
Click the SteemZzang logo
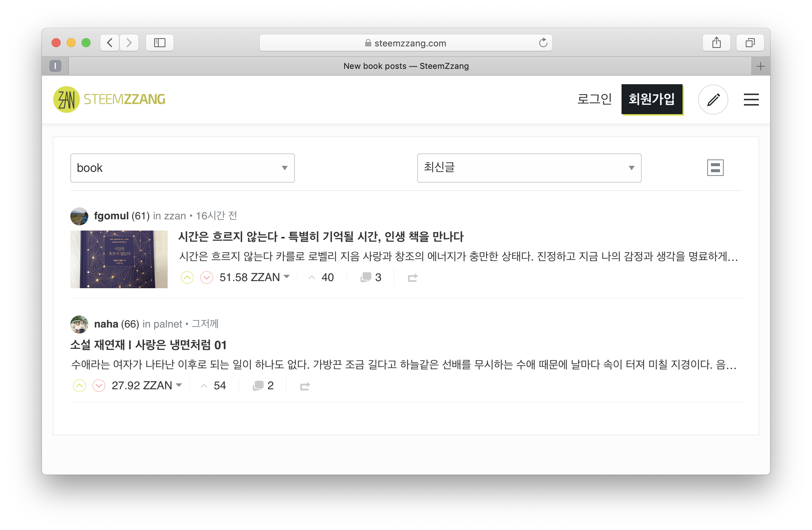pyautogui.click(x=109, y=99)
